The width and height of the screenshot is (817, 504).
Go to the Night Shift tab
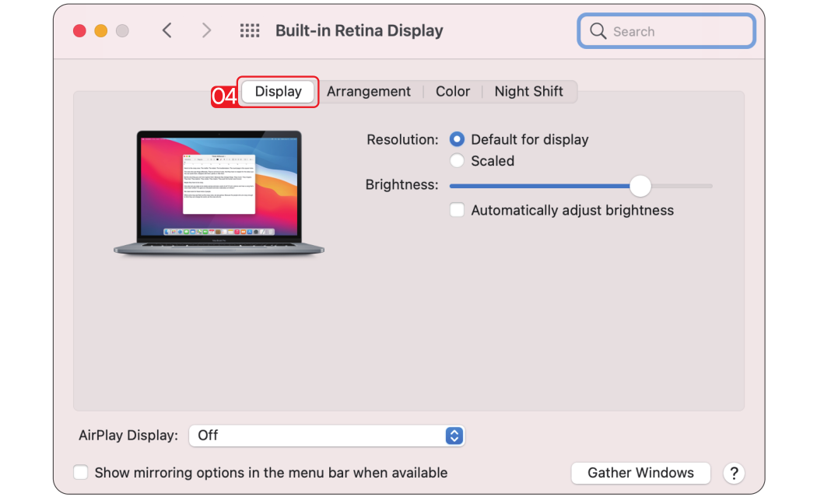528,92
